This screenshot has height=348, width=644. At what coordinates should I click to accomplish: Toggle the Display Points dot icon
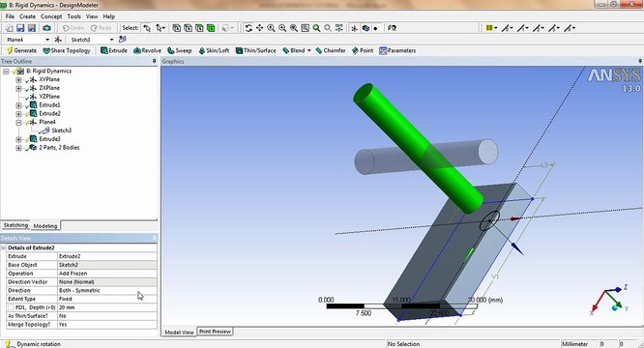375,28
